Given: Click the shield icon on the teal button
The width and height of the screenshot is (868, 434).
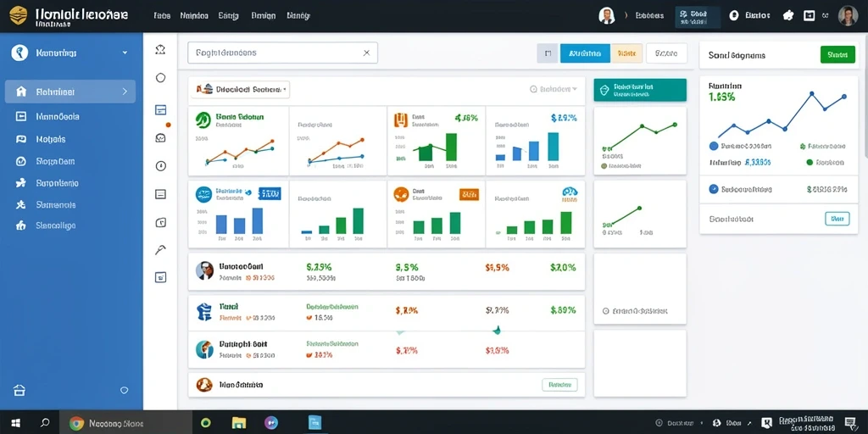Looking at the screenshot, I should (604, 90).
